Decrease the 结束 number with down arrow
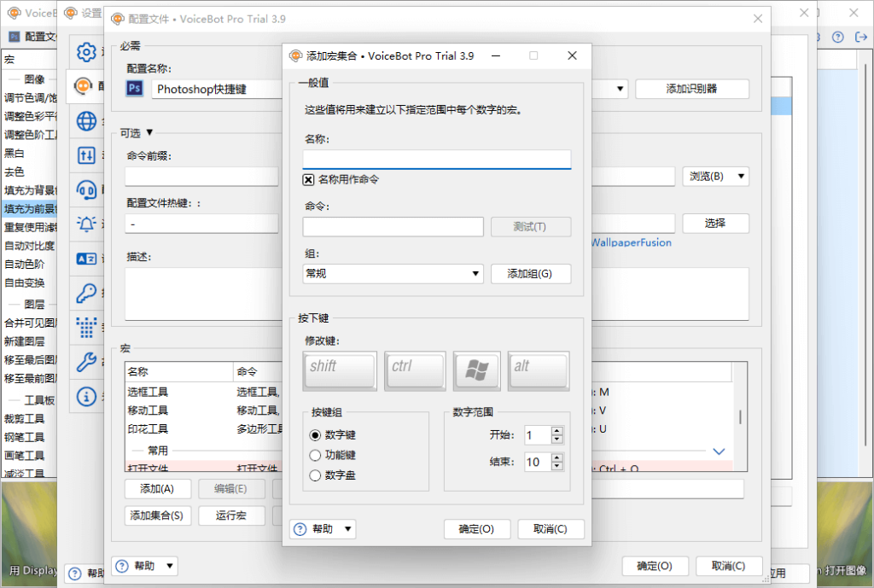 (x=556, y=466)
